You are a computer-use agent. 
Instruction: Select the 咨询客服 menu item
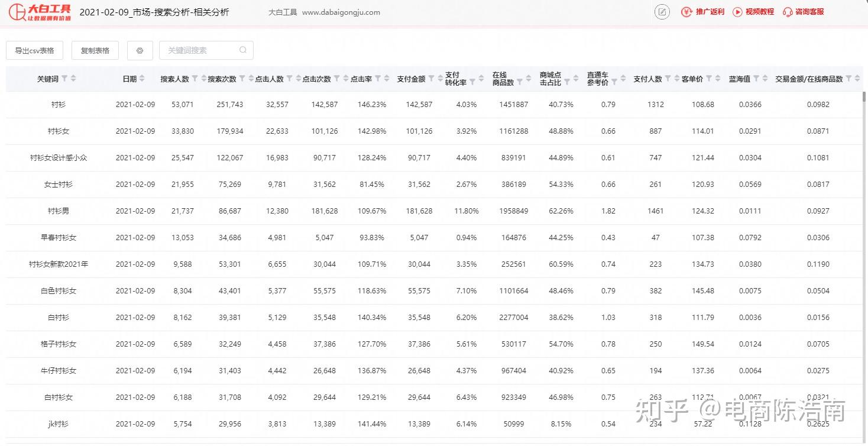(802, 12)
